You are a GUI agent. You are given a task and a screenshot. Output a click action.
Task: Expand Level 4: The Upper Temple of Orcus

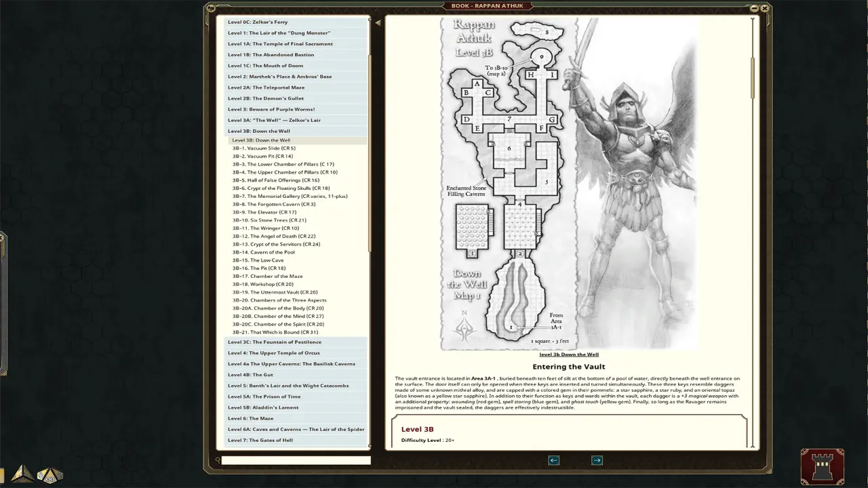tap(296, 353)
